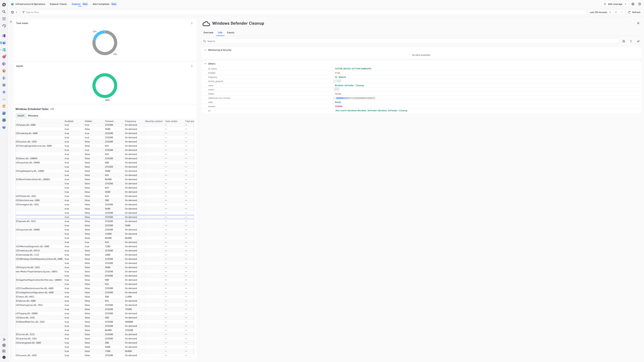Click the user avatar in sidebar
Screen dimensions: 644x362
pyautogui.click(x=4, y=357)
